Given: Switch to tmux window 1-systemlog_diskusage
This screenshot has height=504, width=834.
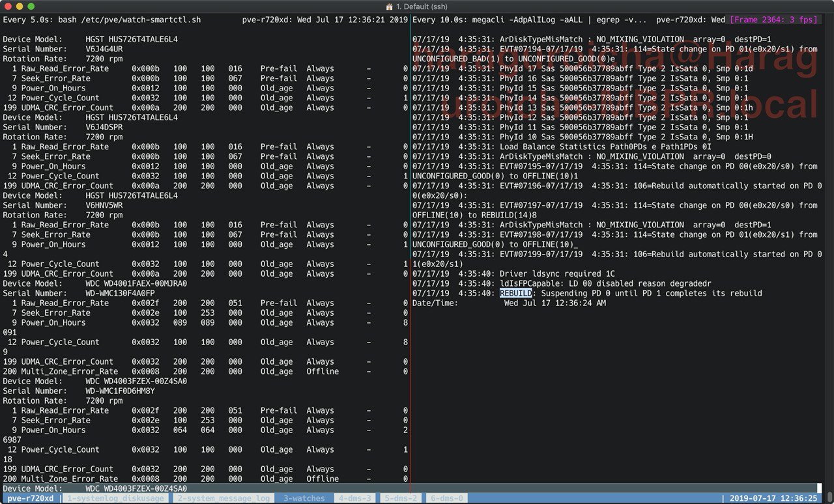Looking at the screenshot, I should click(x=115, y=498).
